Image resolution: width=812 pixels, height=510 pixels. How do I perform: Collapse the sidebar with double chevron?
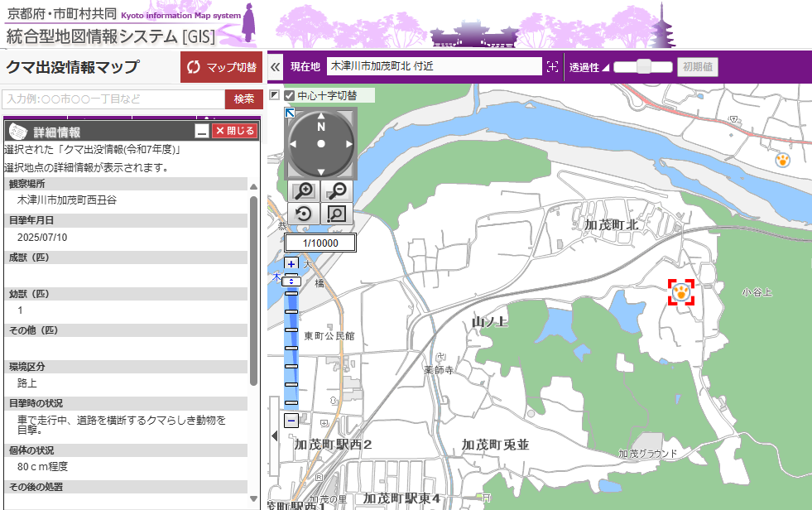[276, 67]
